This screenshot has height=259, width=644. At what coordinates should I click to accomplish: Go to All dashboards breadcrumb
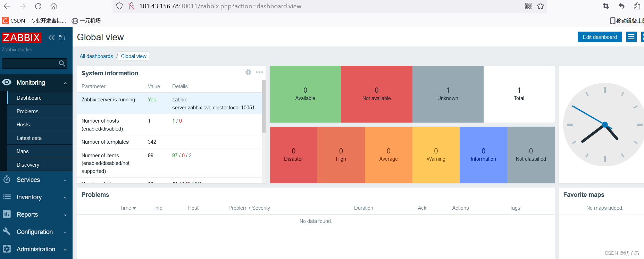pyautogui.click(x=97, y=56)
